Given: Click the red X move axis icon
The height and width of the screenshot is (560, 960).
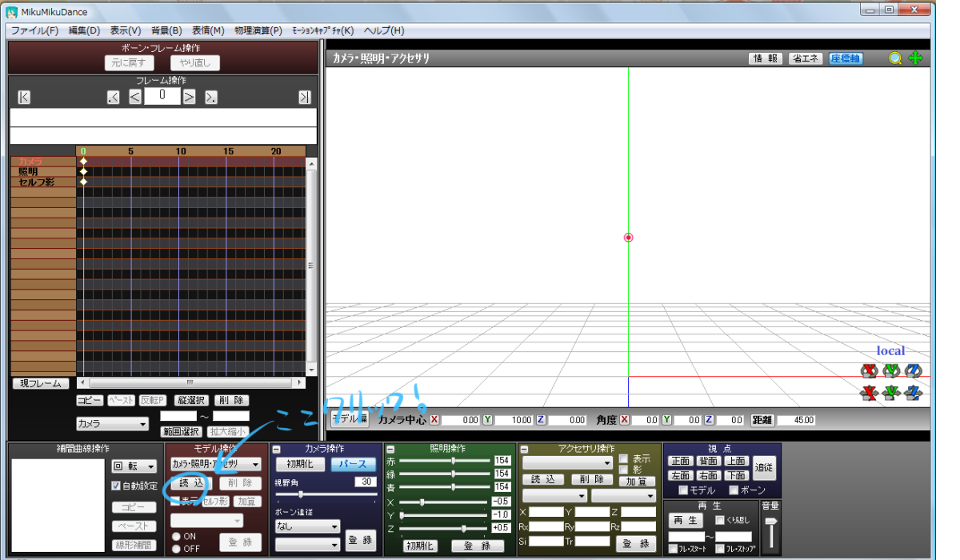Looking at the screenshot, I should coord(869,393).
